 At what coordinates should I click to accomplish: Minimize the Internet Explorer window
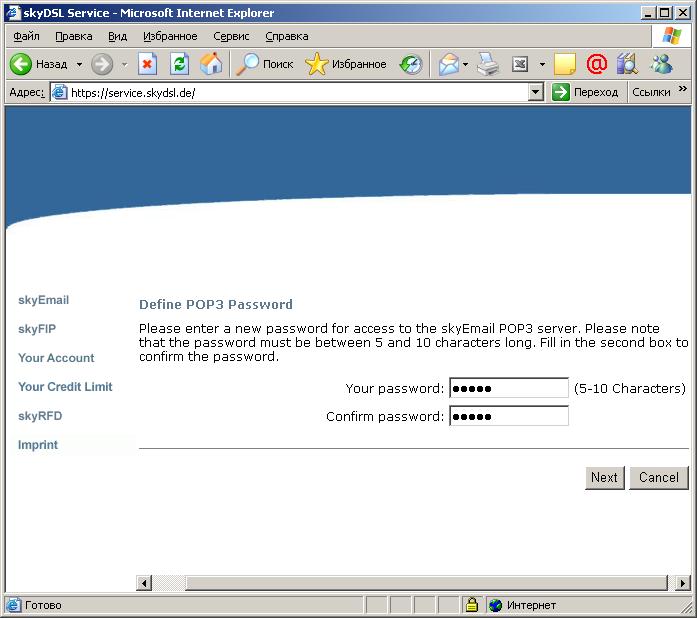click(649, 13)
